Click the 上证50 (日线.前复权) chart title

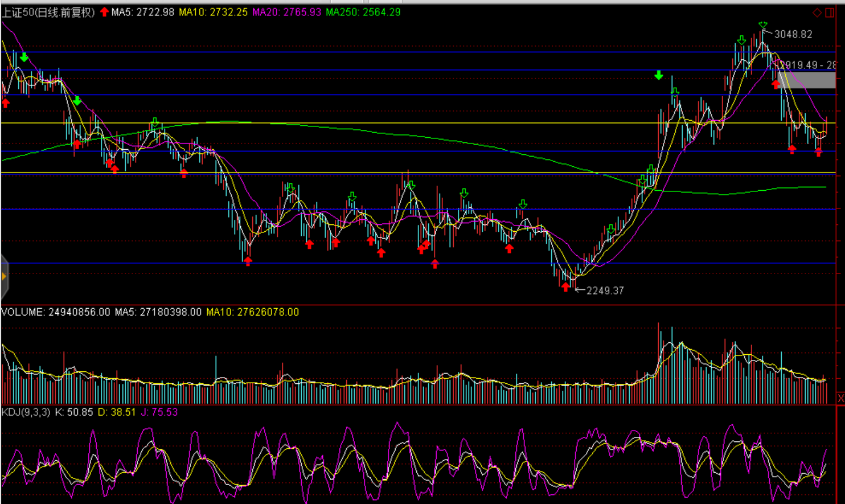[48, 13]
